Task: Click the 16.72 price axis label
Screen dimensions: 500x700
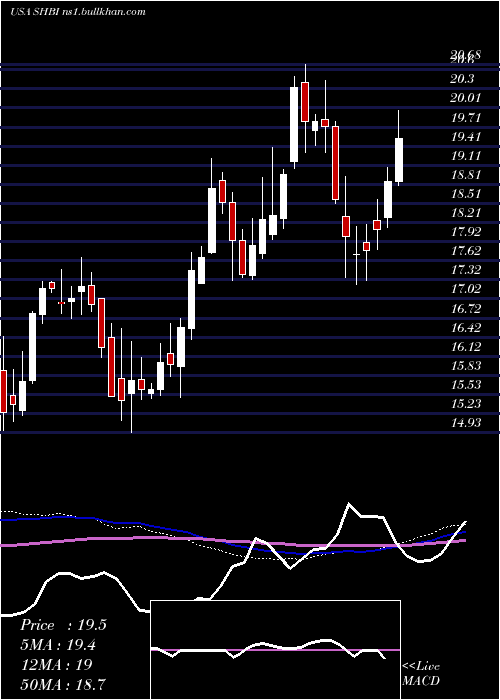Action: pos(466,308)
